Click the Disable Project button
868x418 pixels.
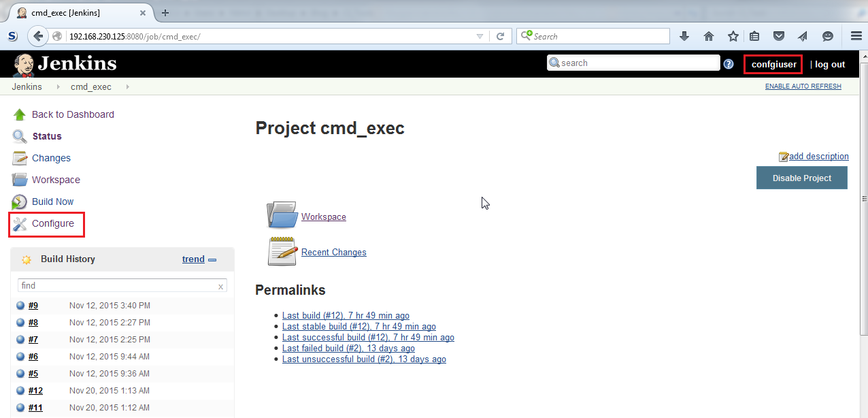(x=801, y=178)
